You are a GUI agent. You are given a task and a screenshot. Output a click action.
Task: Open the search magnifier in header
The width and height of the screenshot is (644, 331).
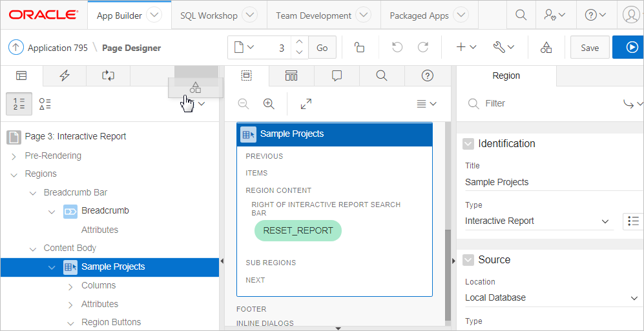click(521, 15)
